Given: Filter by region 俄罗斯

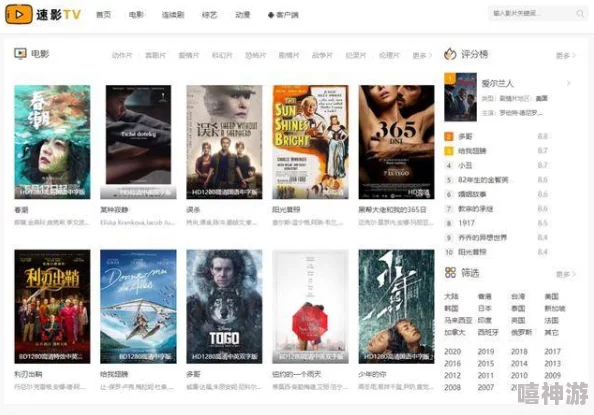Looking at the screenshot, I should (521, 332).
